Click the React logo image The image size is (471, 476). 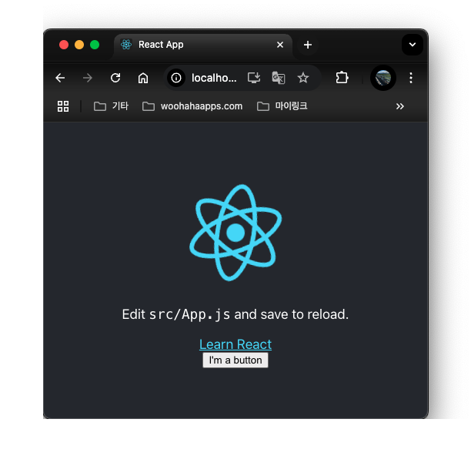[x=235, y=233]
